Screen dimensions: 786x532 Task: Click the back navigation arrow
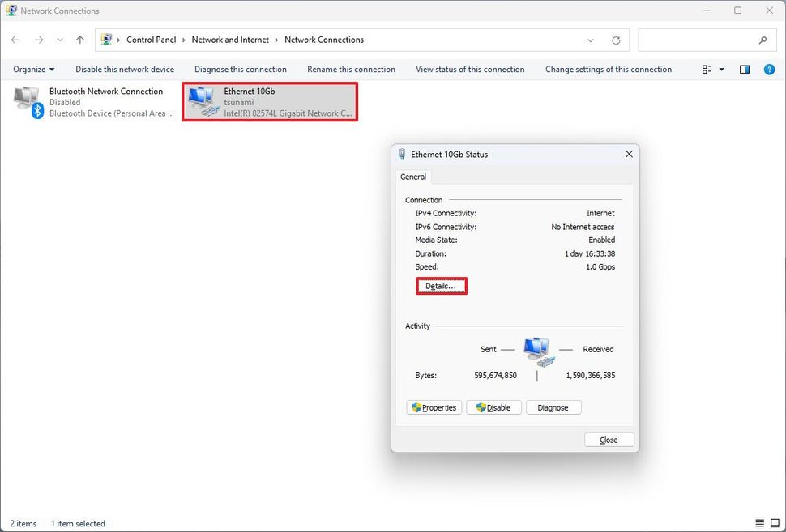[x=15, y=39]
